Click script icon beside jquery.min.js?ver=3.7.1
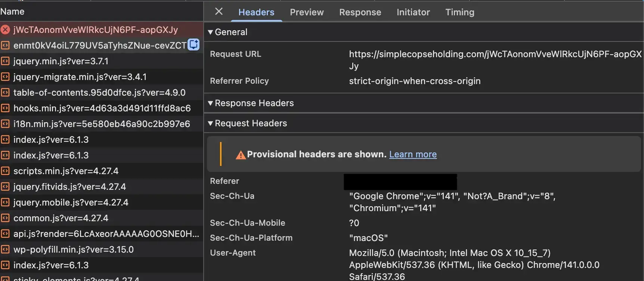Screen dimensions: 644x281 (5, 61)
